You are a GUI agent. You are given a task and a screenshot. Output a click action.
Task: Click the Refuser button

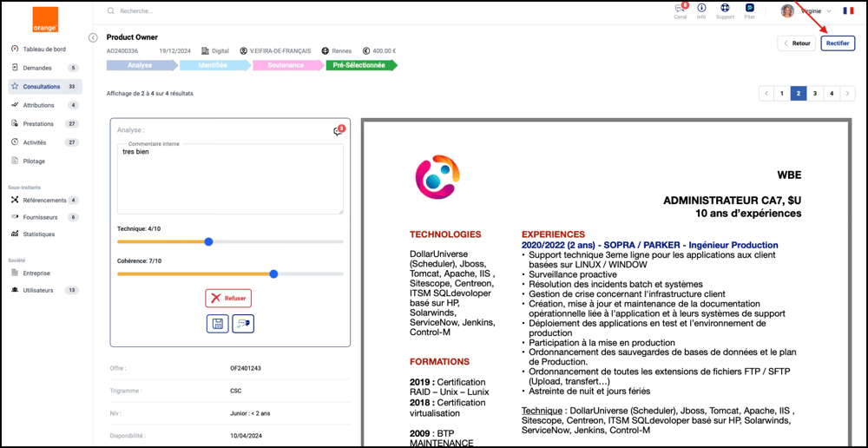[x=228, y=298]
